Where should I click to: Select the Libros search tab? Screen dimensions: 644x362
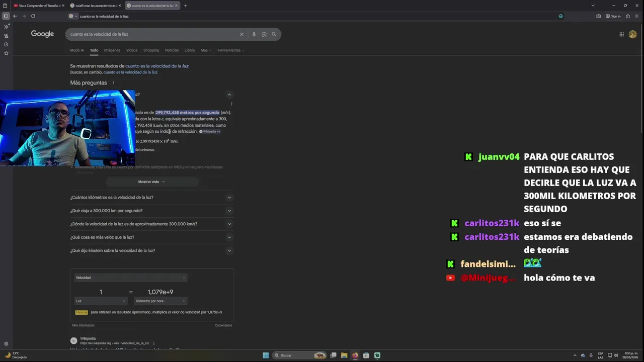pyautogui.click(x=190, y=50)
